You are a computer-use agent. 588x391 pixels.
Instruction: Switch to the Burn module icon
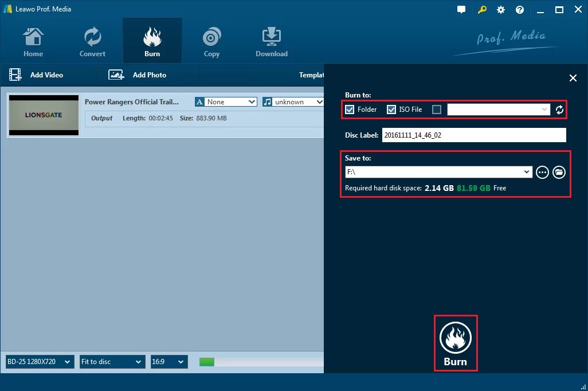[x=152, y=40]
